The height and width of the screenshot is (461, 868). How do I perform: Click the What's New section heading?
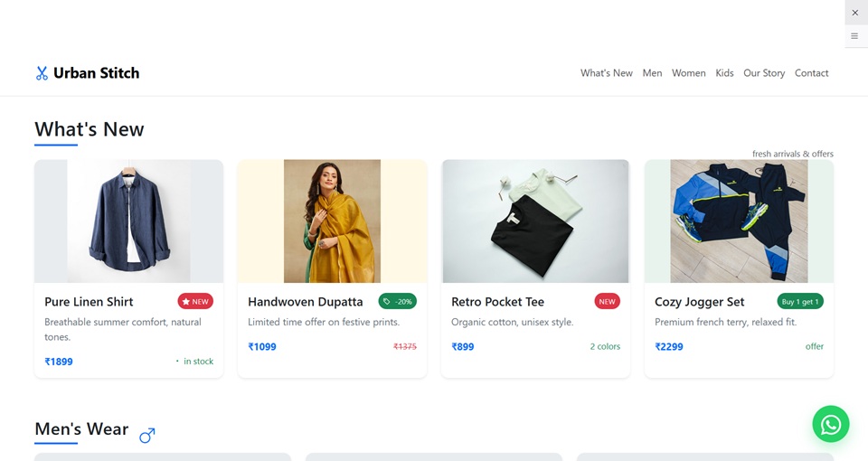[90, 129]
